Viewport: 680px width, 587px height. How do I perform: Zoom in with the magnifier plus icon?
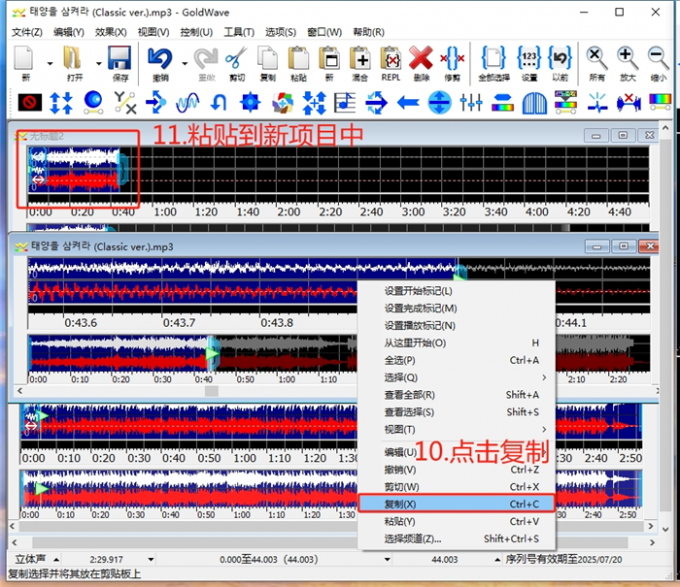628,63
